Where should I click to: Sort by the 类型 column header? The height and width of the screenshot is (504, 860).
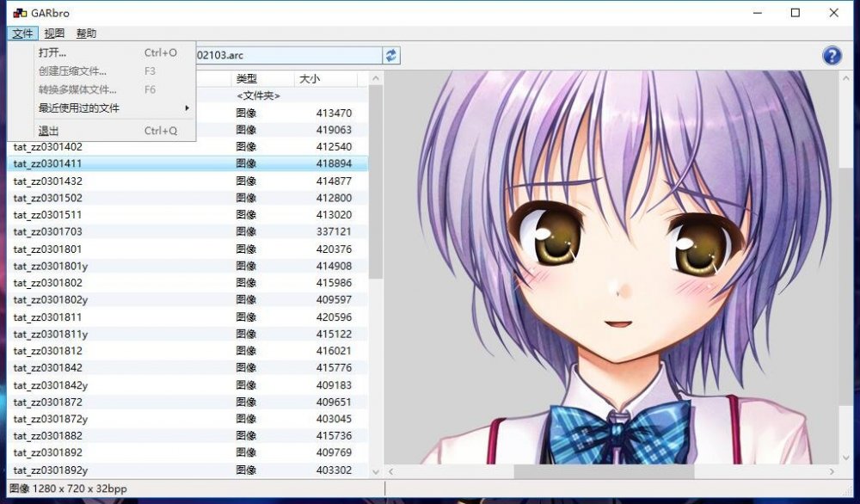pos(262,79)
